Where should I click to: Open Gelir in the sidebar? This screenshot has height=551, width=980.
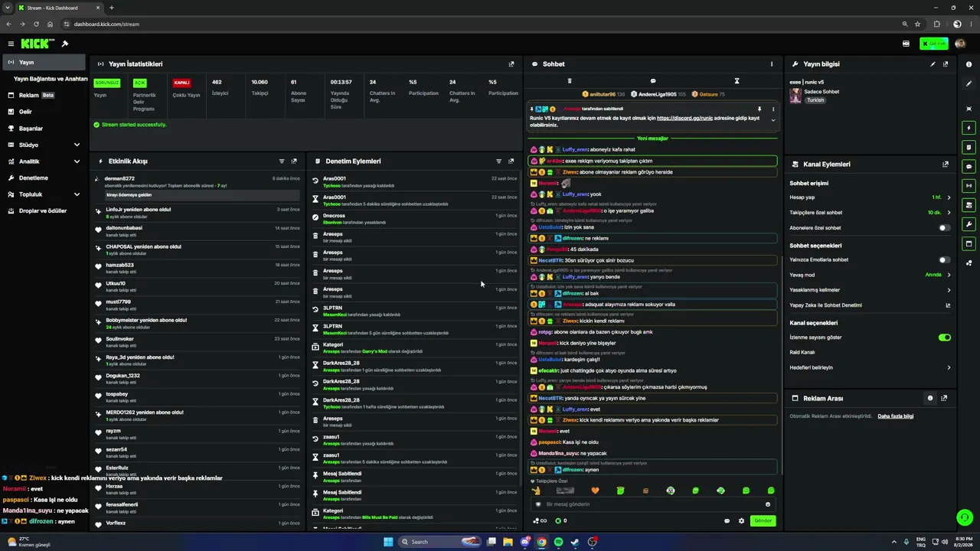click(x=44, y=112)
